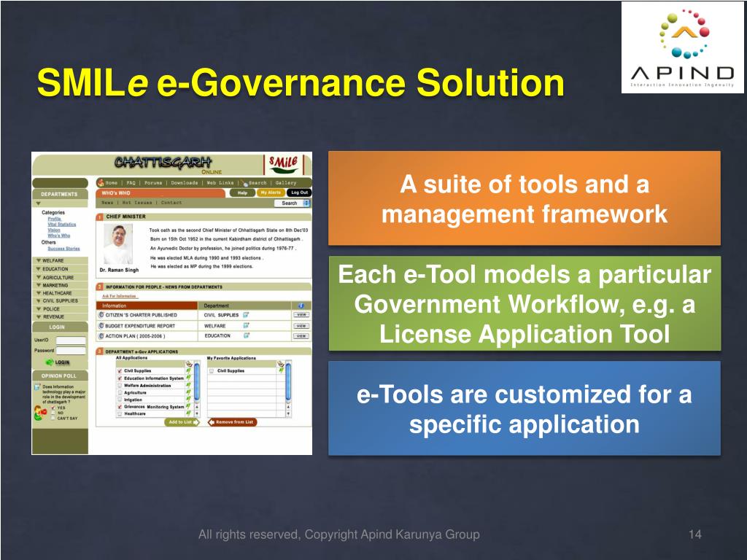The image size is (747, 560).
Task: Open Downloads in the navigation bar
Action: pyautogui.click(x=185, y=183)
